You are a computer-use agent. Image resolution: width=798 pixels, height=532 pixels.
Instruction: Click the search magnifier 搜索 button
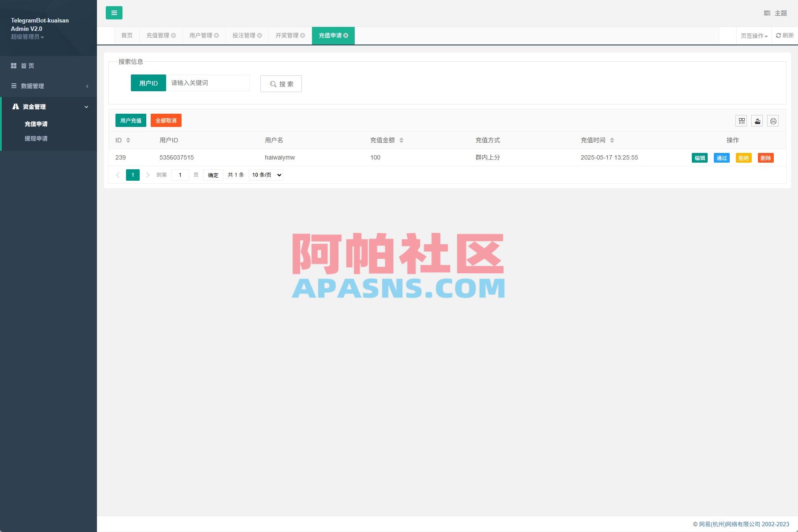[x=281, y=84]
